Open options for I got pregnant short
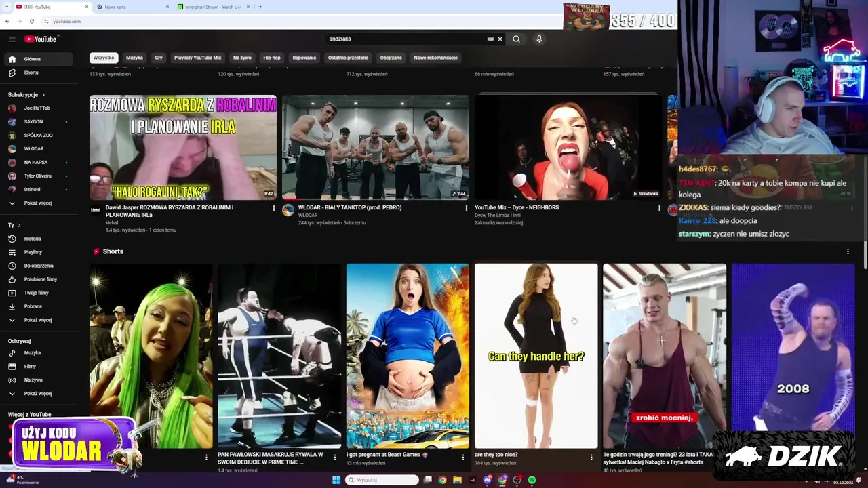The image size is (868, 488). 463,457
